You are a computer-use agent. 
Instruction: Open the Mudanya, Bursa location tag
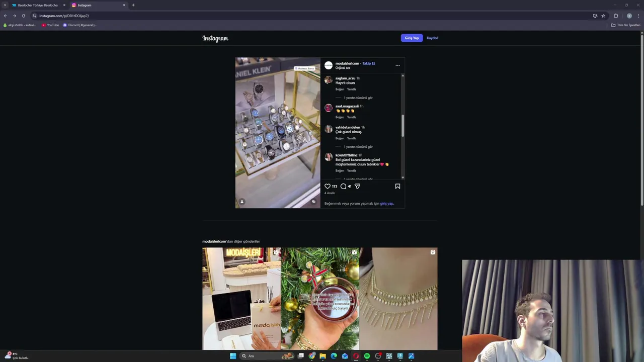305,68
